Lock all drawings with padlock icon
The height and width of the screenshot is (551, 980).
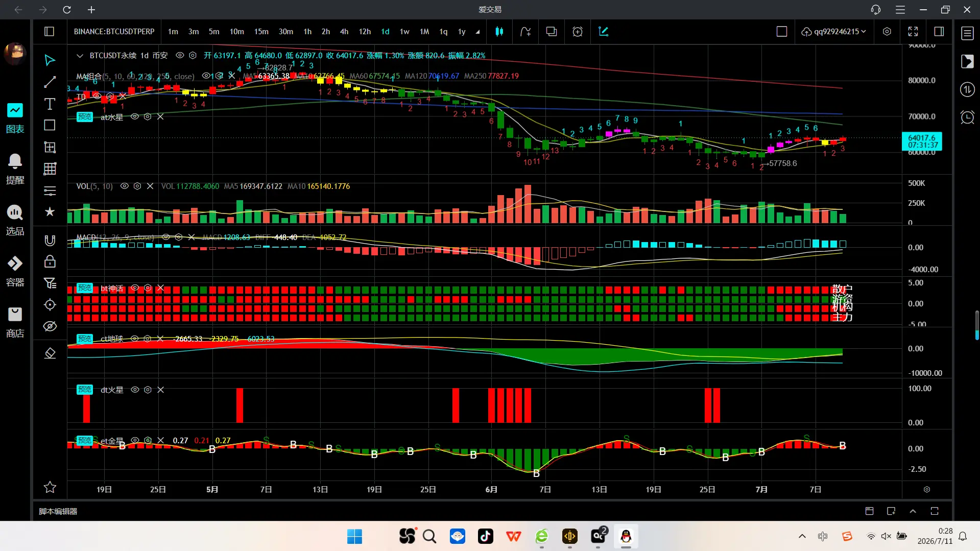(50, 261)
